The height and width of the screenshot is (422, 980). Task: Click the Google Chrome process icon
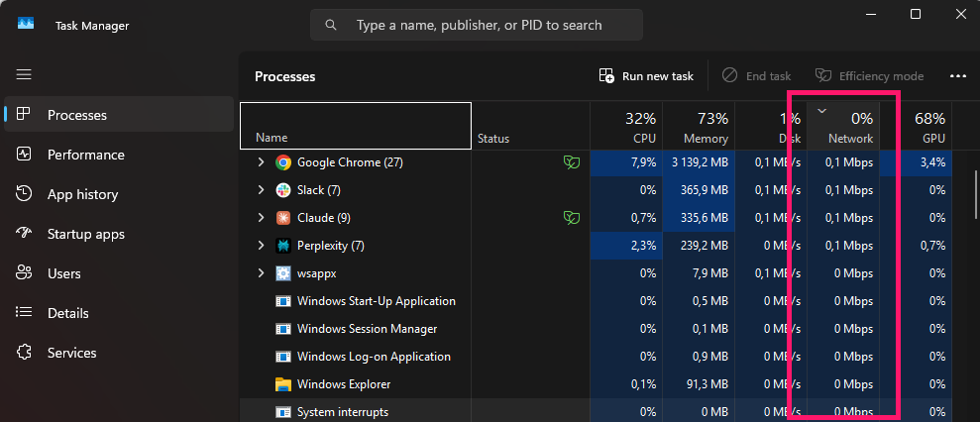click(283, 162)
